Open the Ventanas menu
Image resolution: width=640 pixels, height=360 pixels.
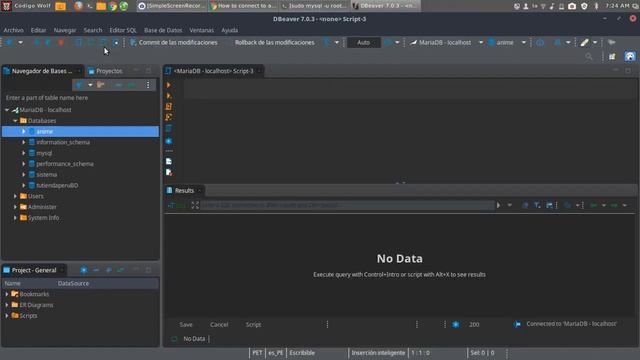point(201,30)
